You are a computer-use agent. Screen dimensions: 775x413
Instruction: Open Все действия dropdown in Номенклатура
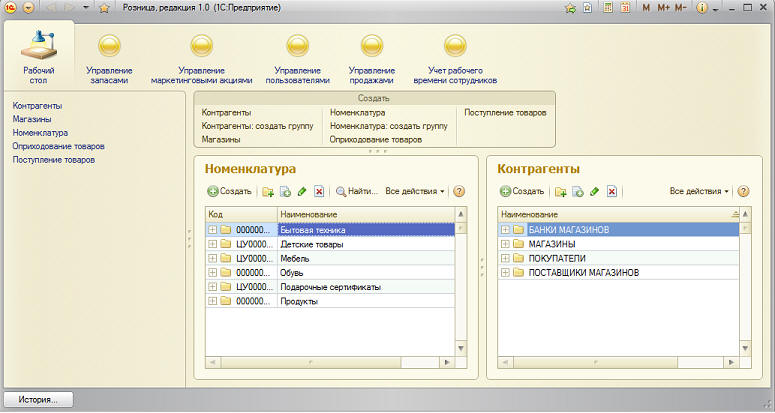tap(415, 191)
